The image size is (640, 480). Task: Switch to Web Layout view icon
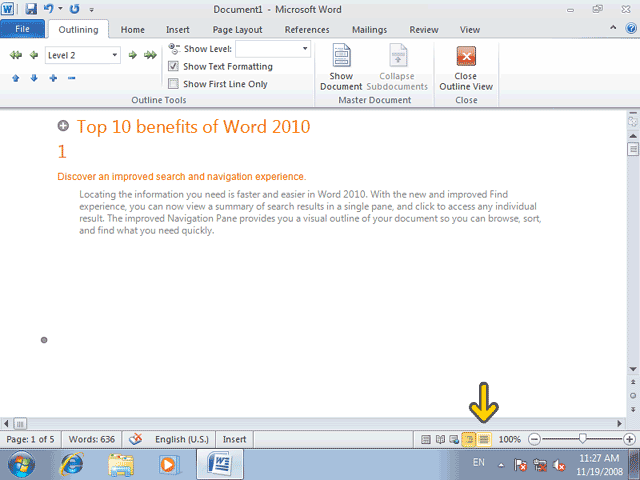(x=454, y=440)
